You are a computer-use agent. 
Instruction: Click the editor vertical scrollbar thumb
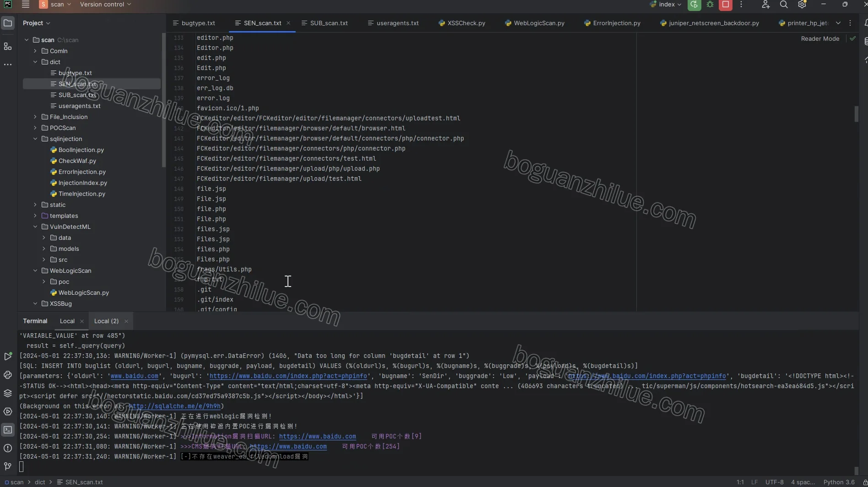(x=856, y=114)
